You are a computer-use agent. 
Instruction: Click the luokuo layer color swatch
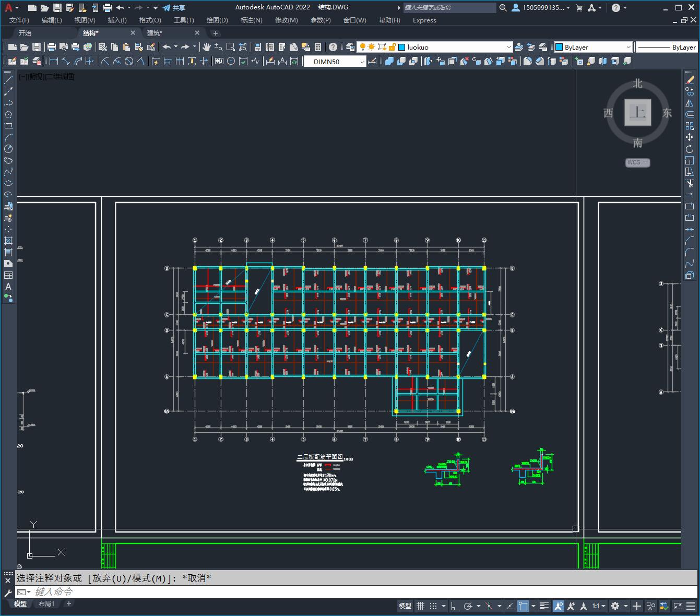[x=402, y=47]
